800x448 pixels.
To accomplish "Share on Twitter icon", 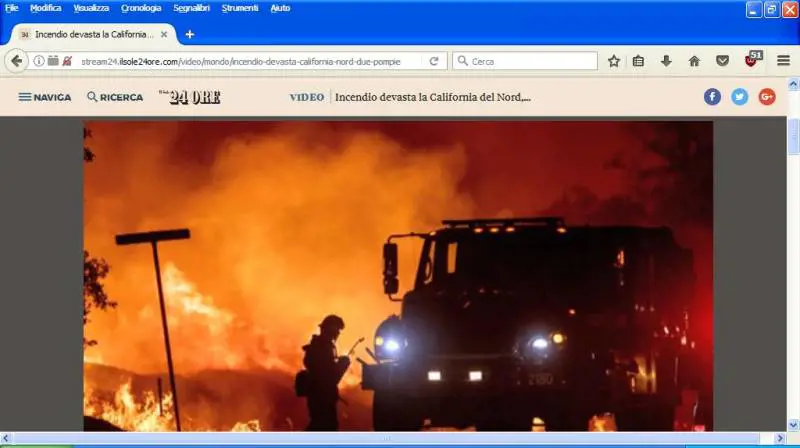I will (739, 96).
